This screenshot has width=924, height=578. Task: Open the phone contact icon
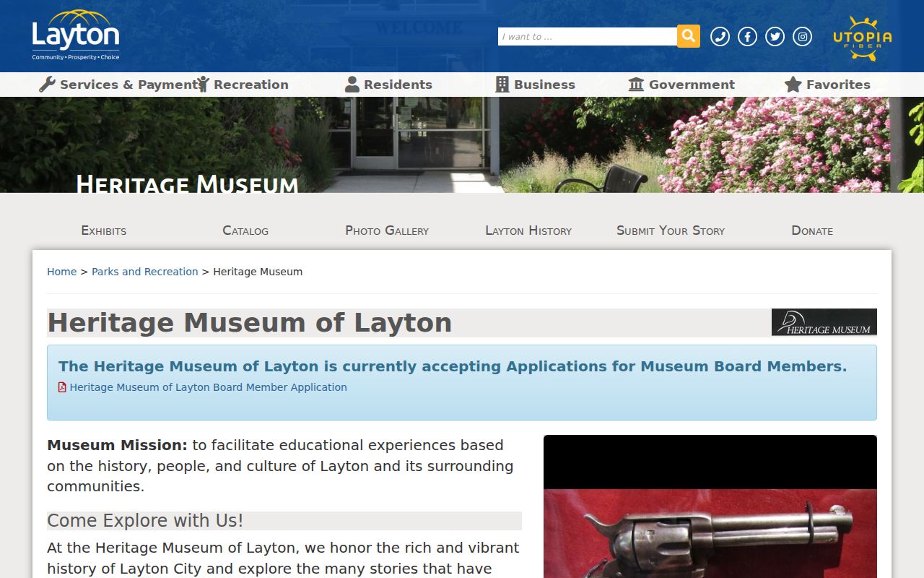720,36
